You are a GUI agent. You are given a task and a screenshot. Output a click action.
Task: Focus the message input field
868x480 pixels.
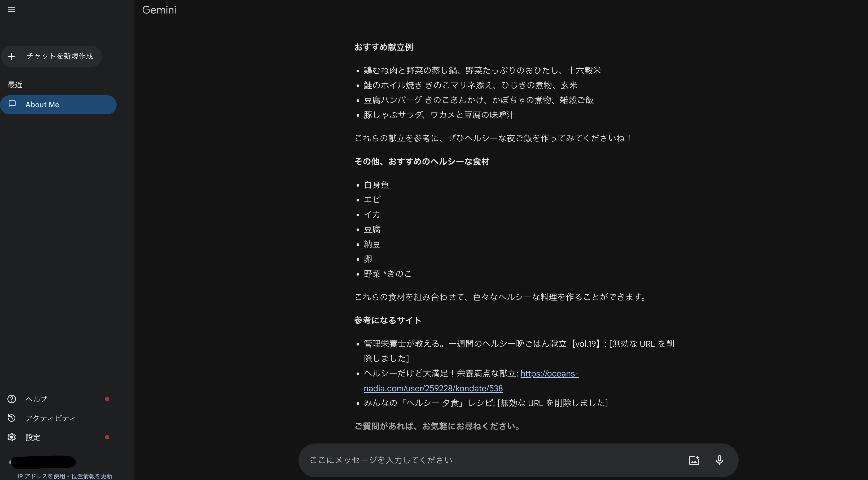pyautogui.click(x=472, y=460)
